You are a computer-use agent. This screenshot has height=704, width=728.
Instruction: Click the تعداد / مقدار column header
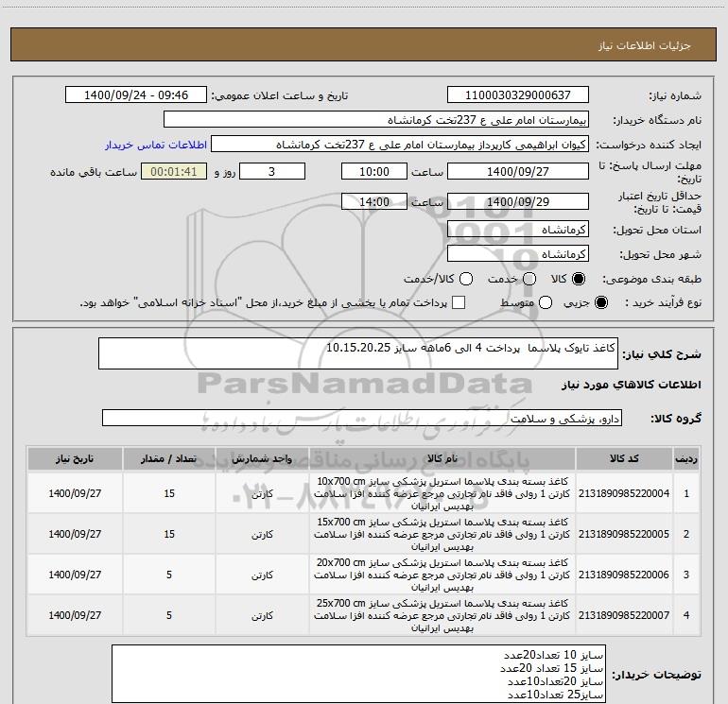click(169, 459)
